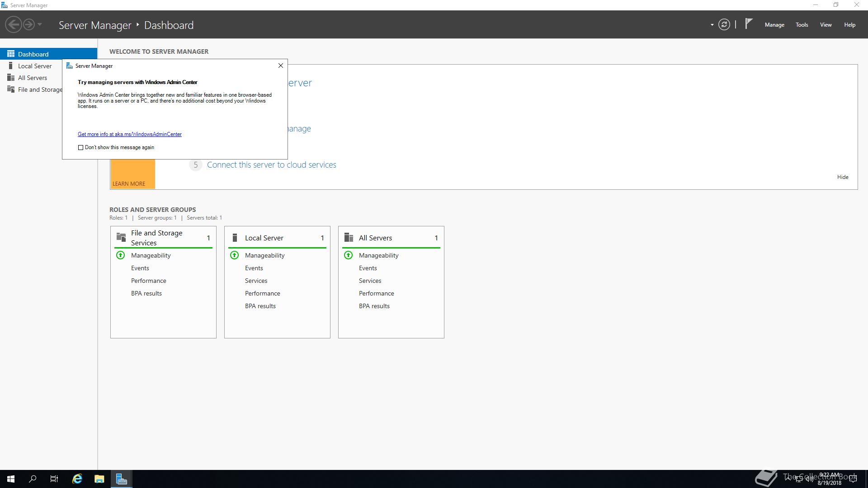This screenshot has width=868, height=488.
Task: Click Manageability status icon in File and Storage tile
Action: coord(120,255)
